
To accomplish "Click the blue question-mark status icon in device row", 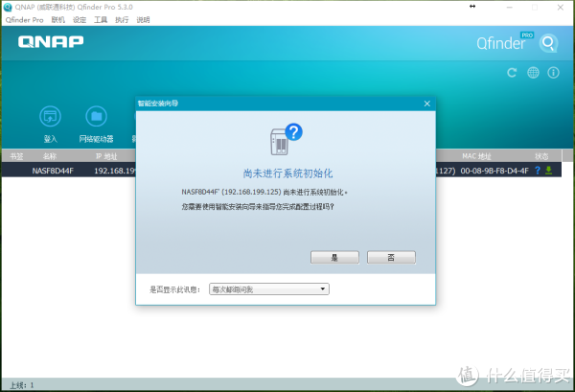I will 538,171.
